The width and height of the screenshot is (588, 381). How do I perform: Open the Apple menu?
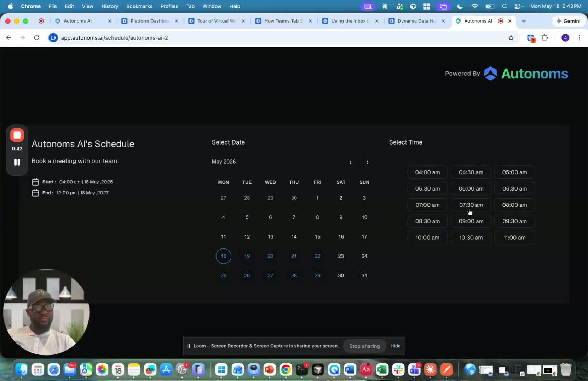tap(10, 6)
